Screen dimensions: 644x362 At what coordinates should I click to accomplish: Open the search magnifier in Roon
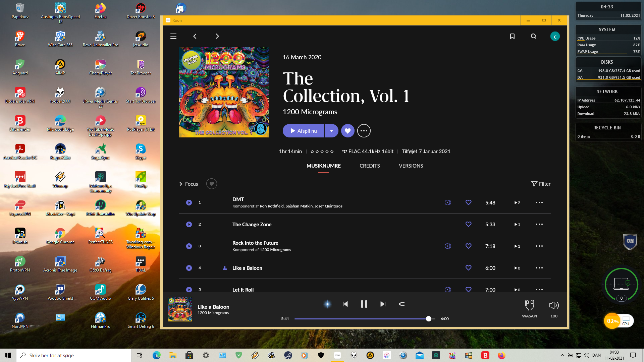coord(533,36)
